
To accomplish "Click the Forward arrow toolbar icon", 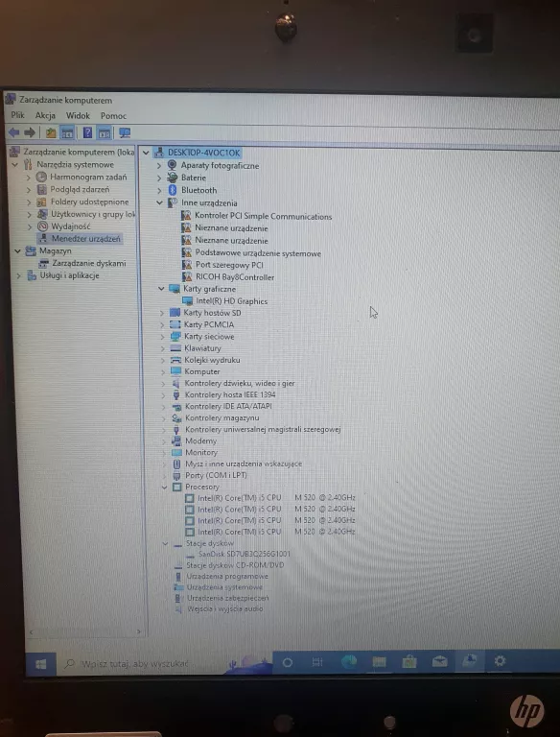I will point(30,132).
